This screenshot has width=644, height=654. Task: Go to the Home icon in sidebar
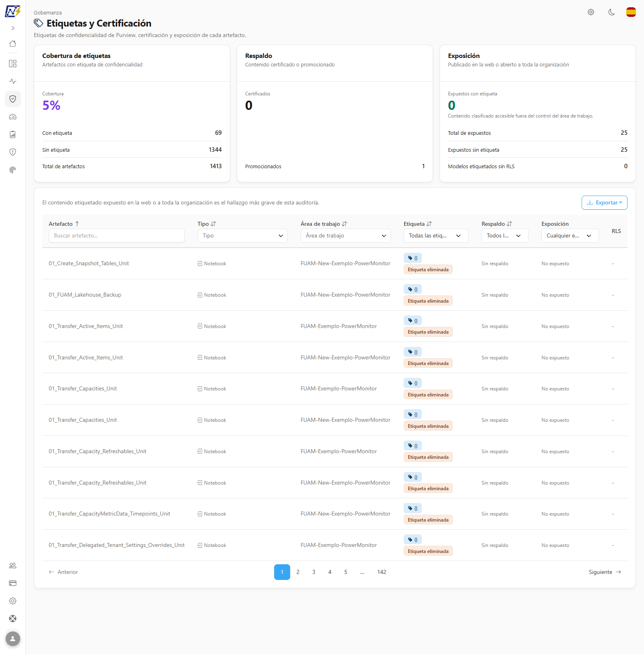(13, 43)
